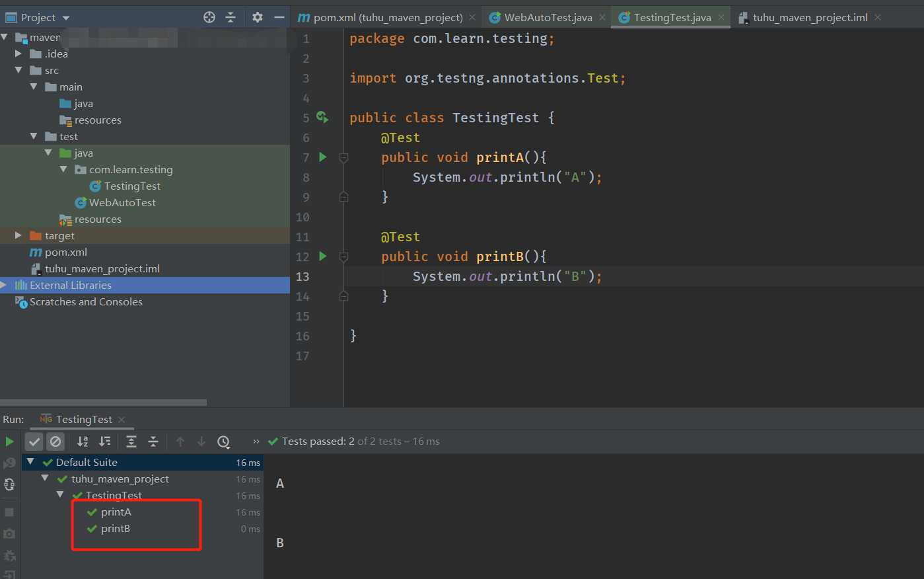The height and width of the screenshot is (579, 924).
Task: Select printA test result
Action: 116,512
